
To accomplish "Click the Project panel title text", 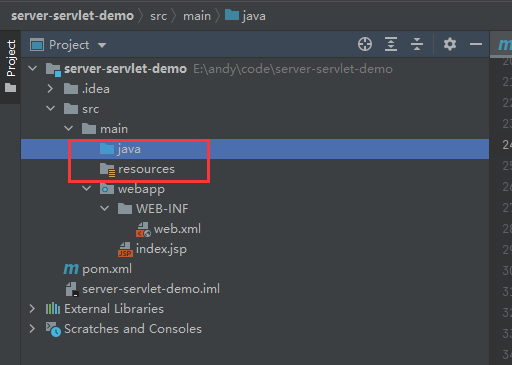I will (x=69, y=45).
